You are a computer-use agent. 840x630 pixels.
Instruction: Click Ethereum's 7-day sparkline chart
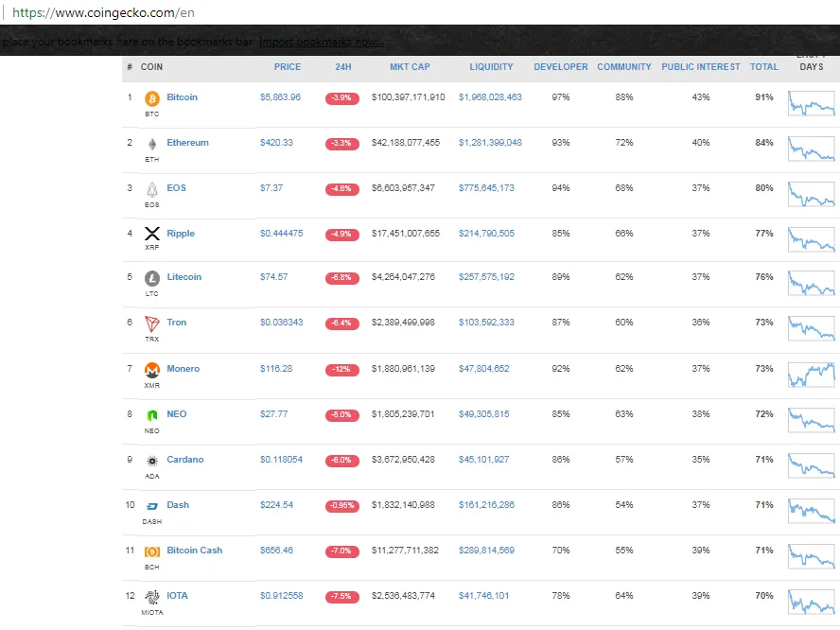(811, 149)
